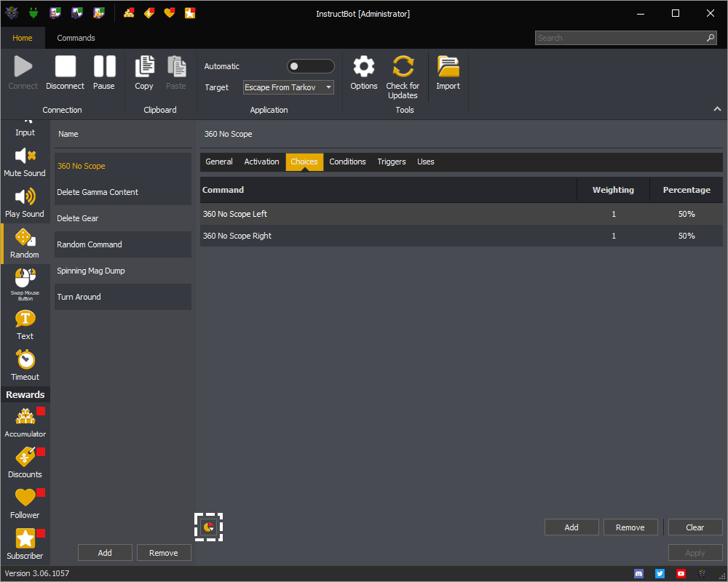
Task: Open the Subscriber rewards section
Action: pyautogui.click(x=25, y=544)
